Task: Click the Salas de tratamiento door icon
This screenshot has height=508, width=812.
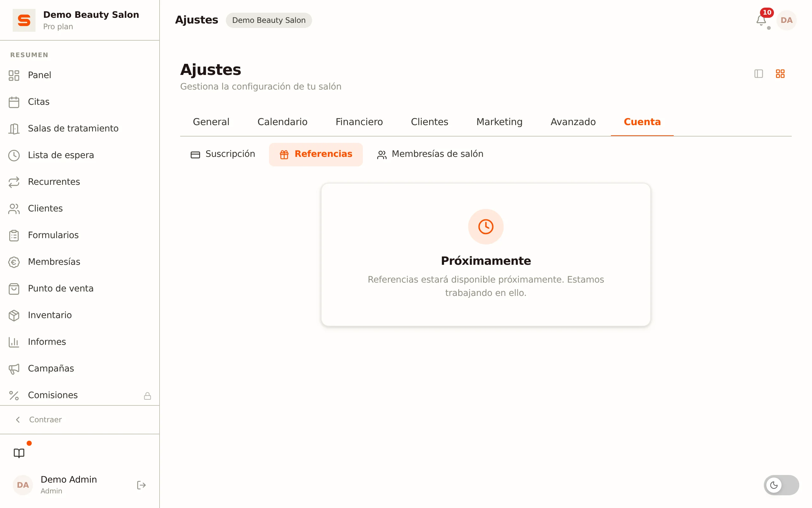Action: coord(14,129)
